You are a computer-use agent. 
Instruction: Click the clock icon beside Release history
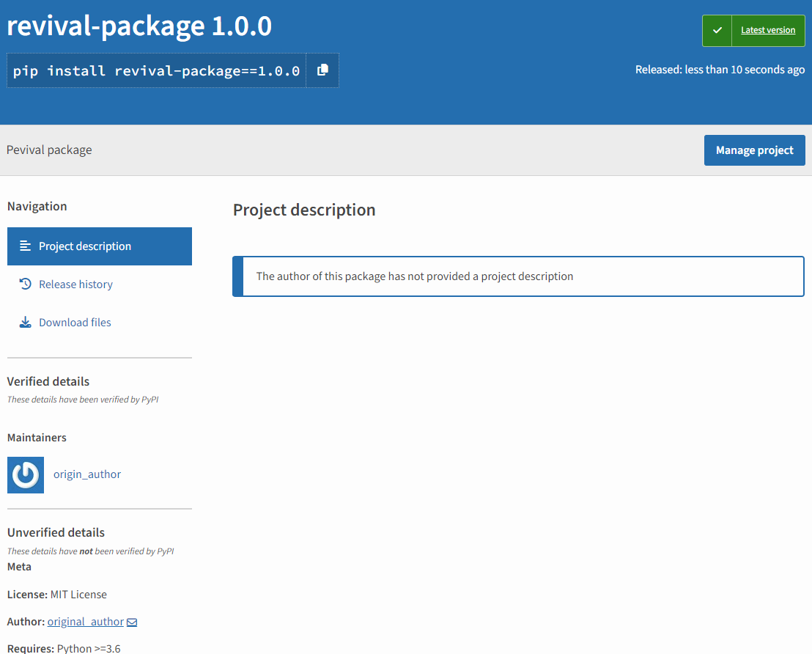click(24, 284)
